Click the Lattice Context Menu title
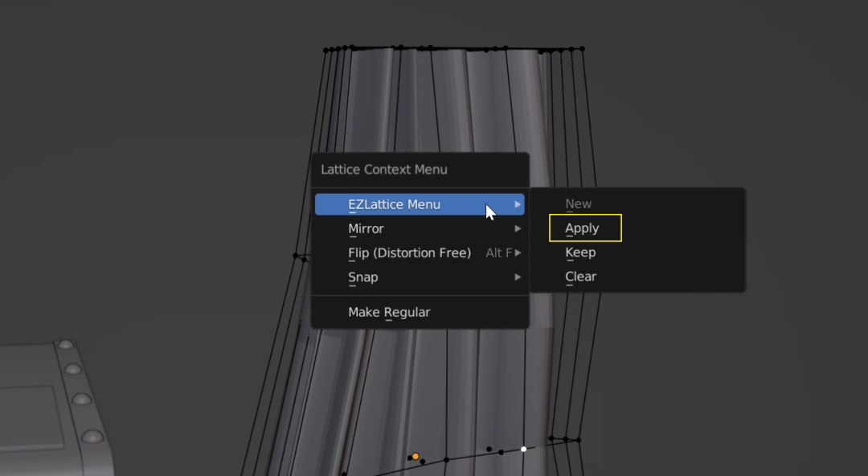Image resolution: width=868 pixels, height=476 pixels. pos(383,170)
